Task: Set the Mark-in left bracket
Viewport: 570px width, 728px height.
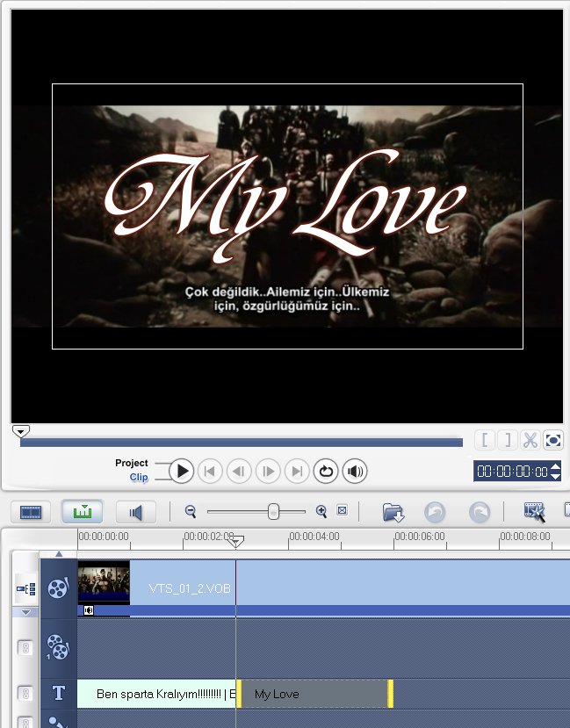Action: point(484,440)
